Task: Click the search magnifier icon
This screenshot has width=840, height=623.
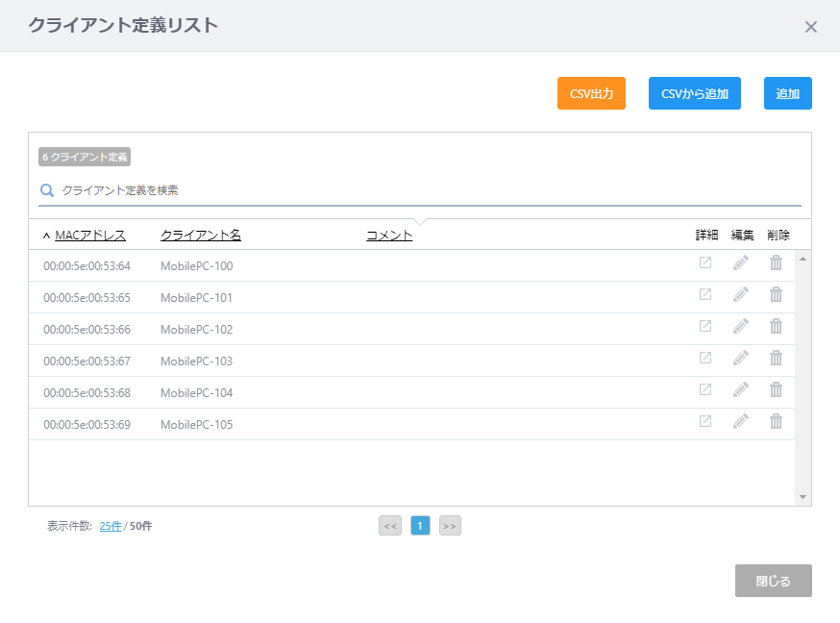Action: click(x=47, y=190)
